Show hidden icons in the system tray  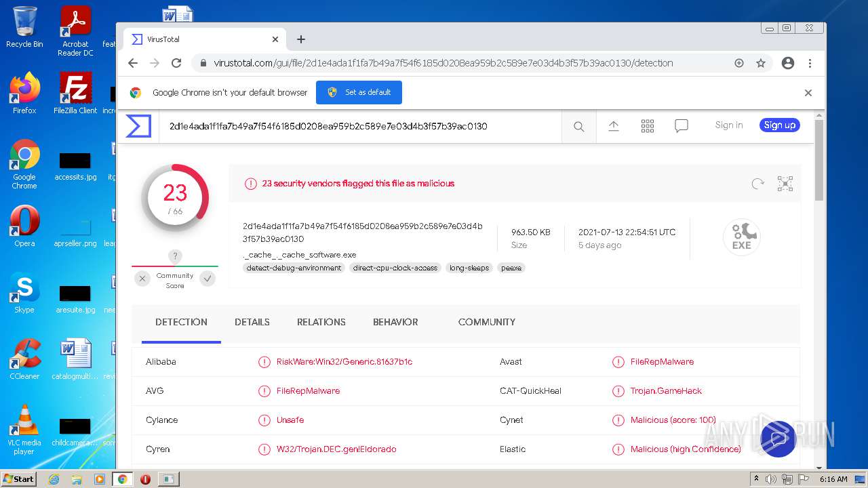pyautogui.click(x=756, y=479)
